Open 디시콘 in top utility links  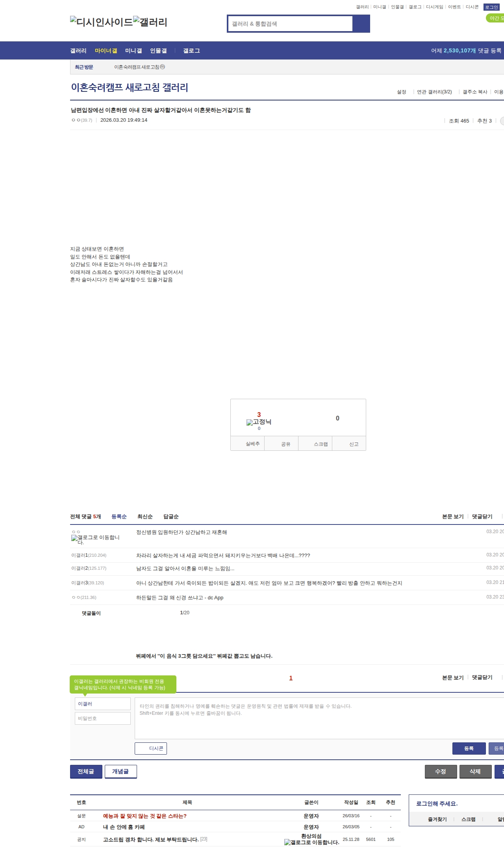(472, 7)
